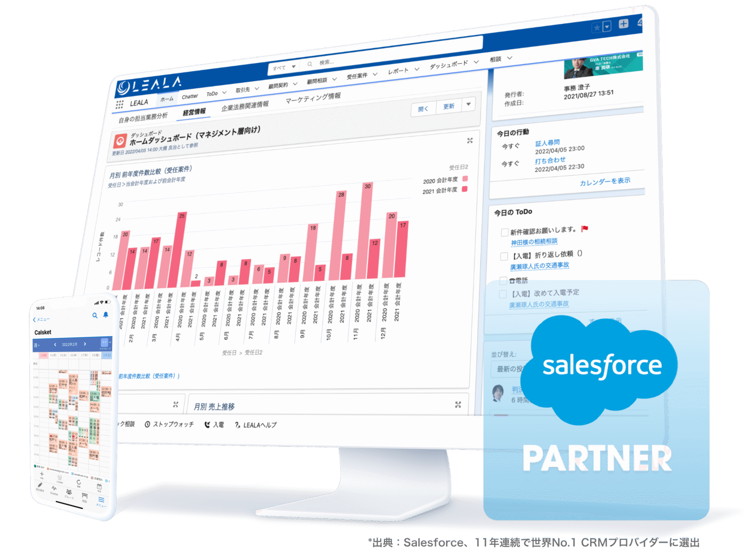Check the 電話 todo checkbox
This screenshot has height=560, width=750.
point(504,280)
